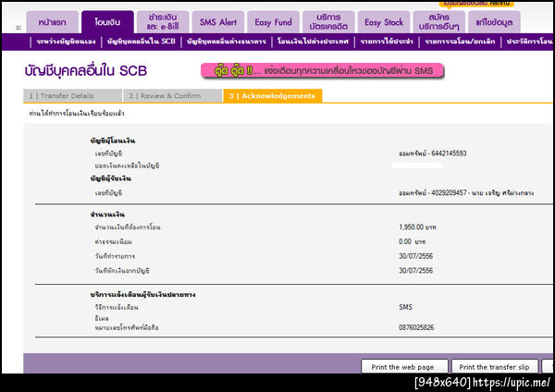Click บัญชีบุคคลอื่นใน SCB submenu item
The width and height of the screenshot is (555, 392).
[x=142, y=42]
